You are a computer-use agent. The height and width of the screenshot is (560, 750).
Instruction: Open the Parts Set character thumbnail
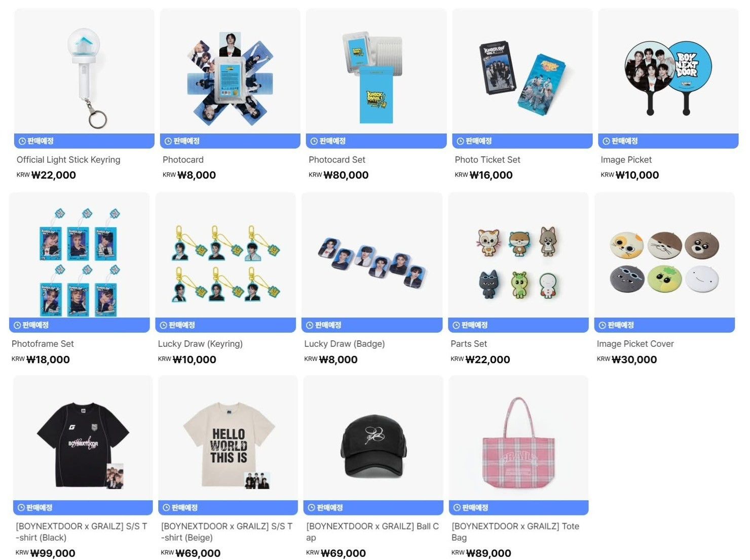pyautogui.click(x=518, y=255)
